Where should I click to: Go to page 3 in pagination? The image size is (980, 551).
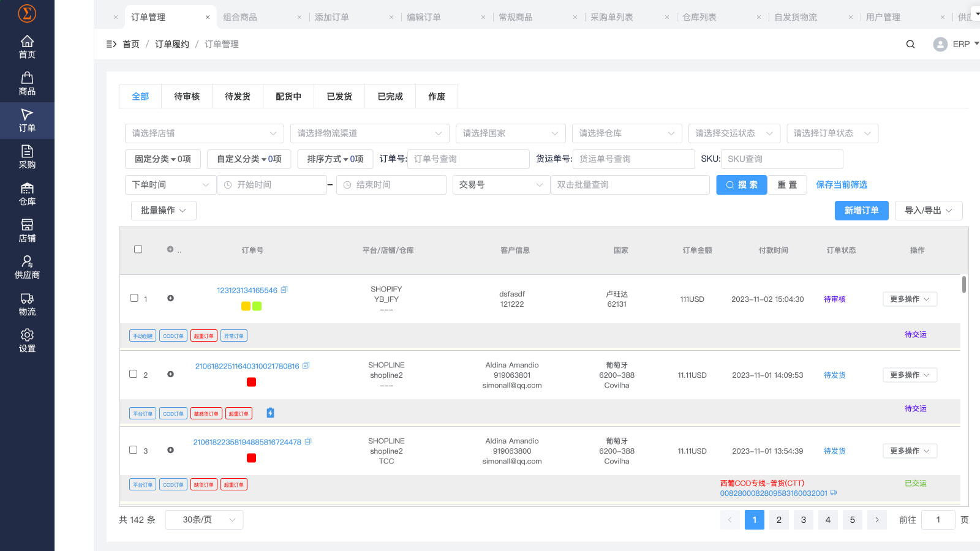tap(804, 520)
